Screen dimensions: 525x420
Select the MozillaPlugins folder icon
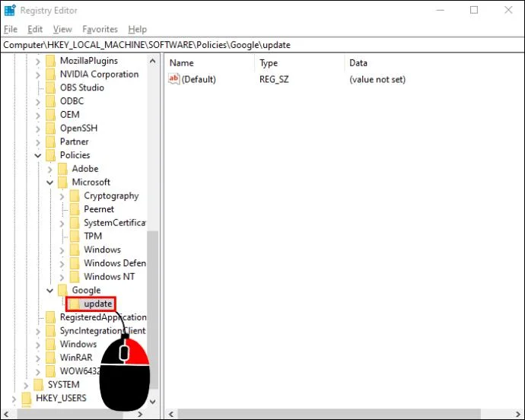tap(50, 61)
